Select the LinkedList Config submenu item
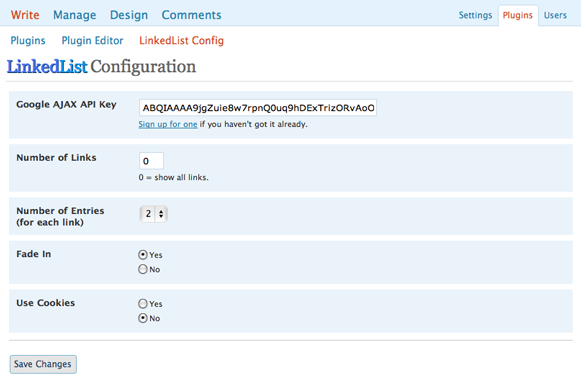 pos(182,40)
